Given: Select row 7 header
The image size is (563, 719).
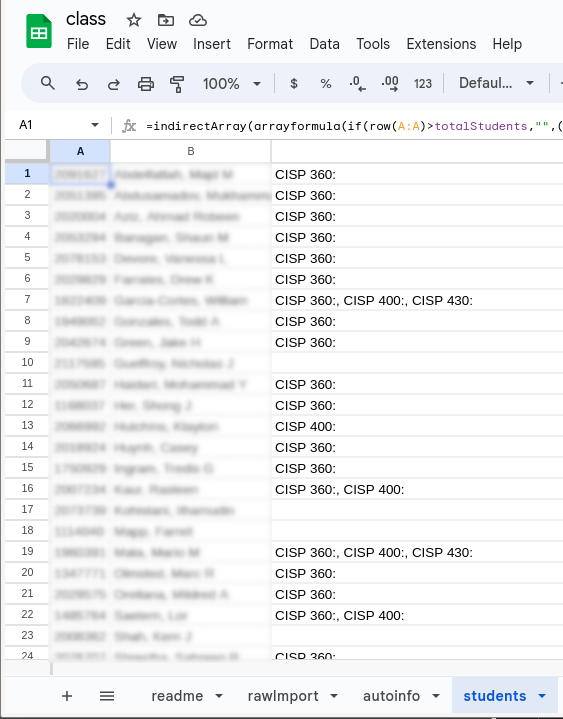Looking at the screenshot, I should (x=27, y=300).
